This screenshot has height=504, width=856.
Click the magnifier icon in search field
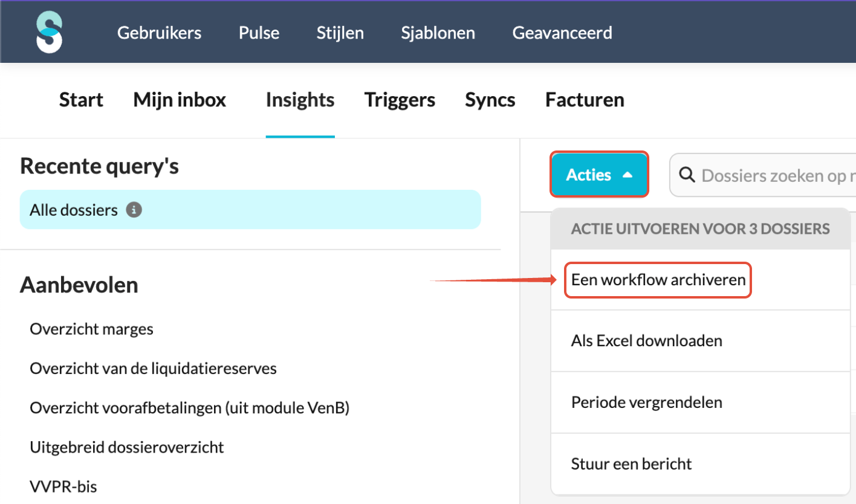pyautogui.click(x=687, y=175)
